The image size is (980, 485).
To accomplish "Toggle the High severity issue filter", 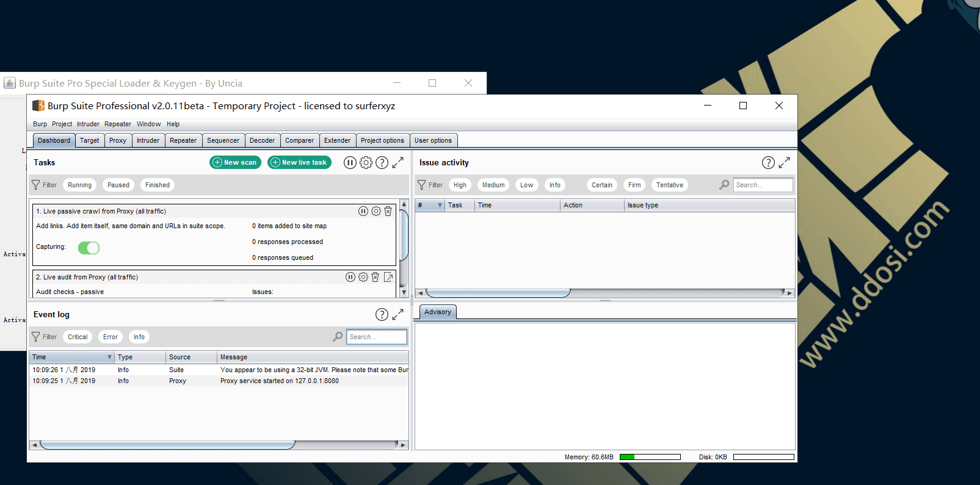I will click(460, 185).
